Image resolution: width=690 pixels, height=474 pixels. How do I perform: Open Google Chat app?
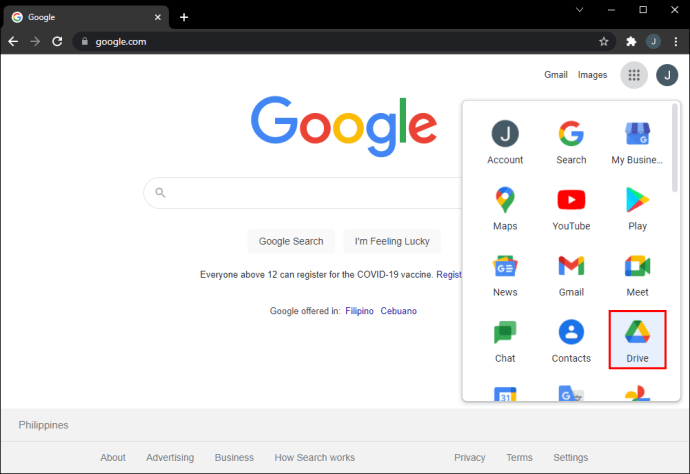505,340
